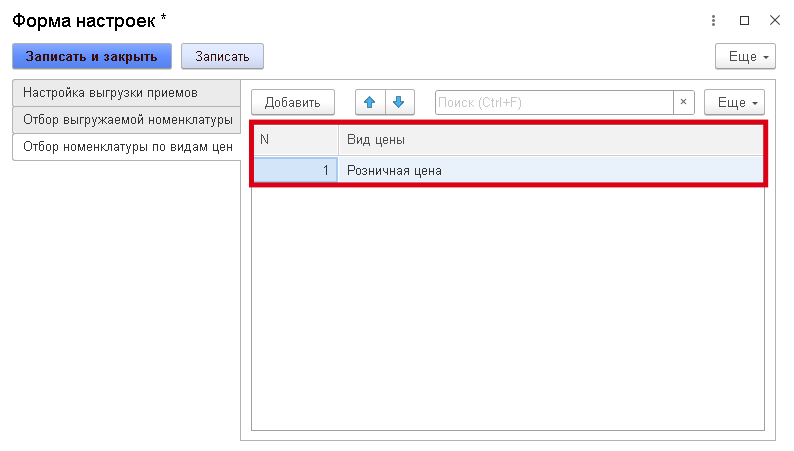The width and height of the screenshot is (794, 451).
Task: Click the Вид цены column header
Action: [x=550, y=139]
